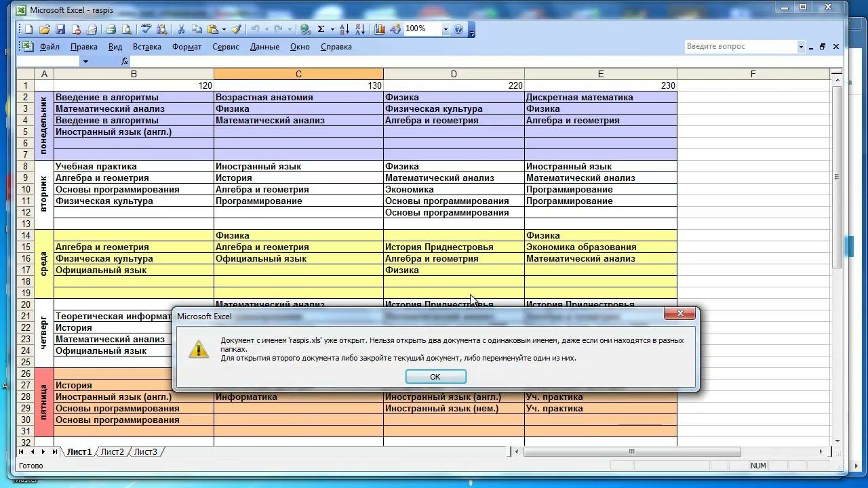Click the Format Painter brush icon
868x488 pixels.
click(x=236, y=29)
